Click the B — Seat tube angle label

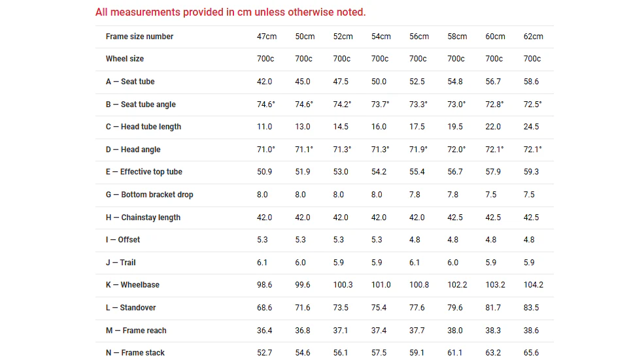tap(141, 105)
